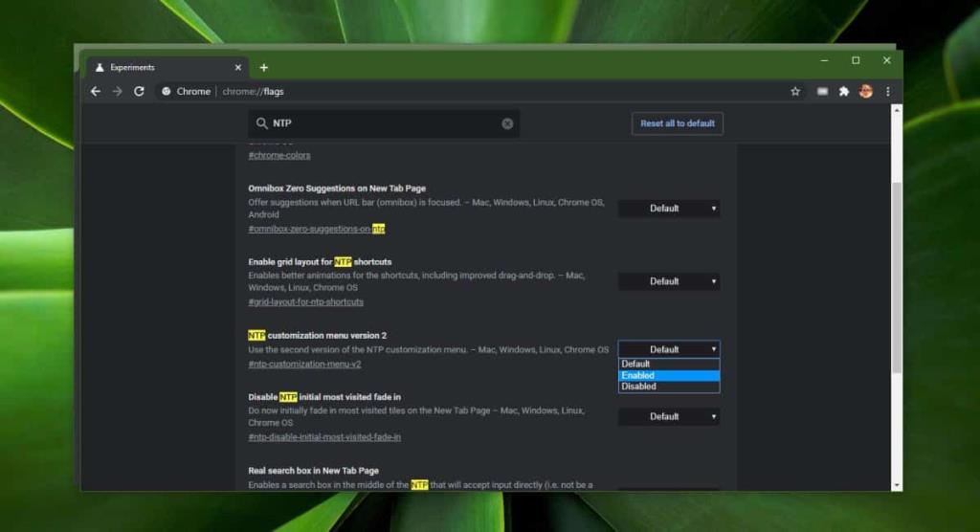Screen dimensions: 980x532
Task: Open the #chrome-colors link
Action: (x=279, y=155)
